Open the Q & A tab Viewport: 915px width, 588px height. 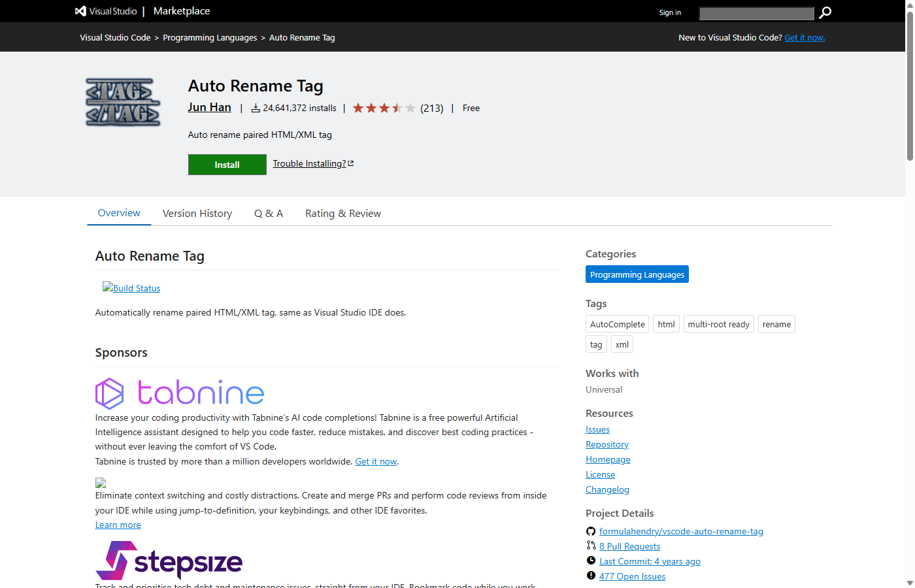269,213
